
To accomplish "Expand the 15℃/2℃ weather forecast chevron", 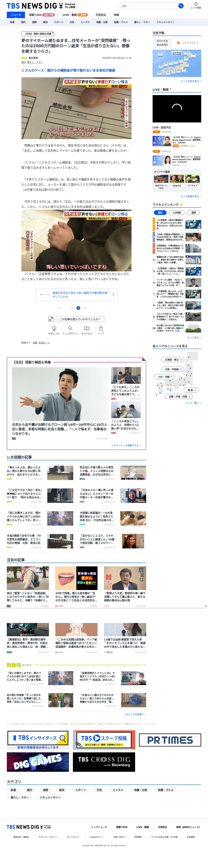I will click(x=197, y=43).
